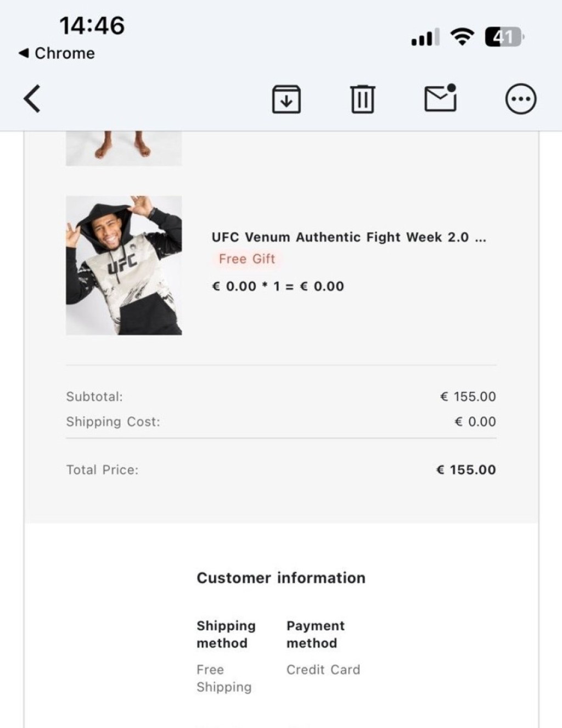Open the UFC hoodie product image
Viewport: 562px width, 728px height.
point(124,265)
